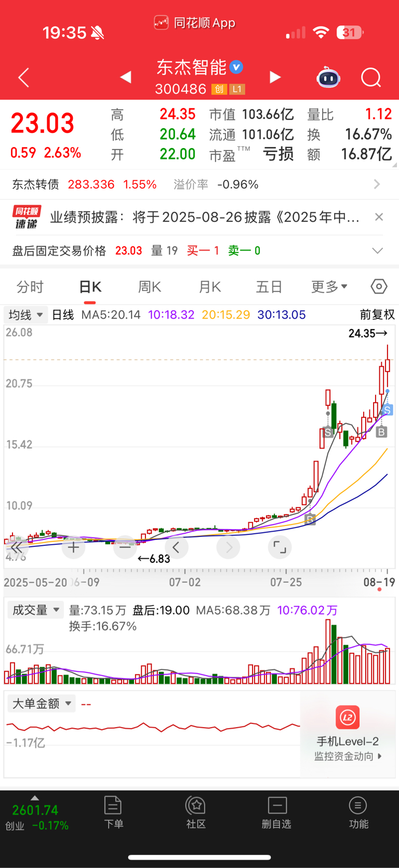This screenshot has width=399, height=868.
Task: Open chart settings hexagon icon
Action: 379,286
